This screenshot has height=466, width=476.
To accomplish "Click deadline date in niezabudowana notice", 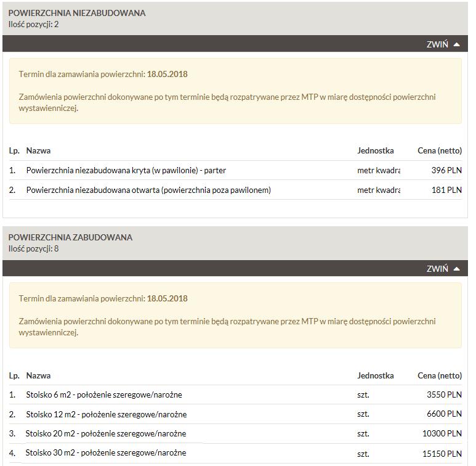I will [167, 74].
